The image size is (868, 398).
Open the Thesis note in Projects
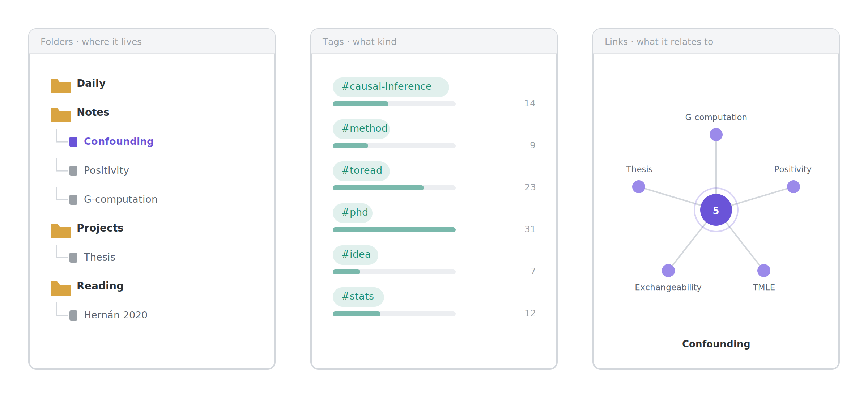point(99,257)
